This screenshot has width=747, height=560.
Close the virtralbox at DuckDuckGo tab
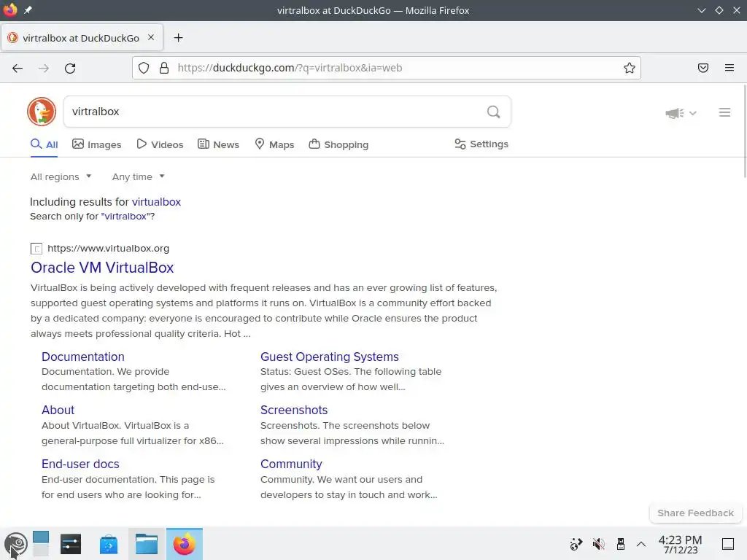point(151,37)
